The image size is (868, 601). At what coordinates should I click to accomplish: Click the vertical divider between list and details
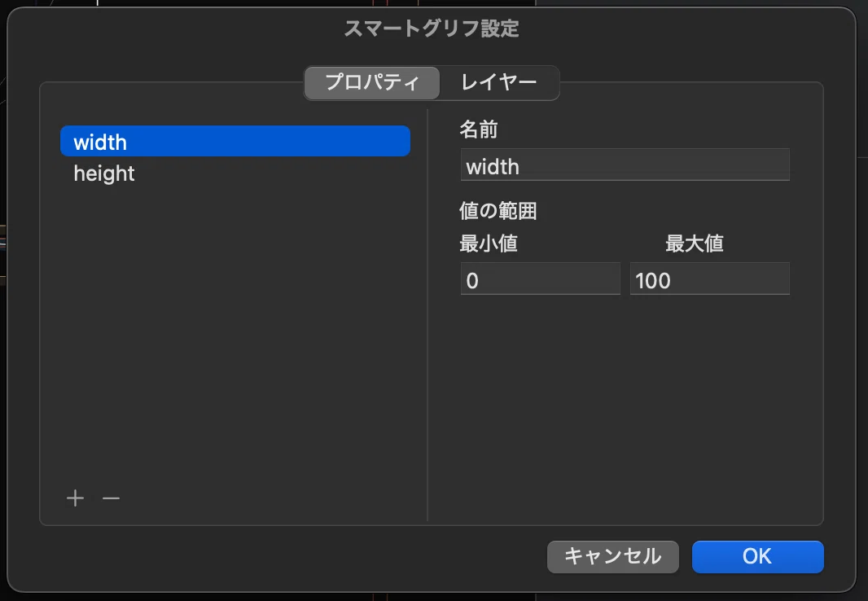[x=427, y=315]
